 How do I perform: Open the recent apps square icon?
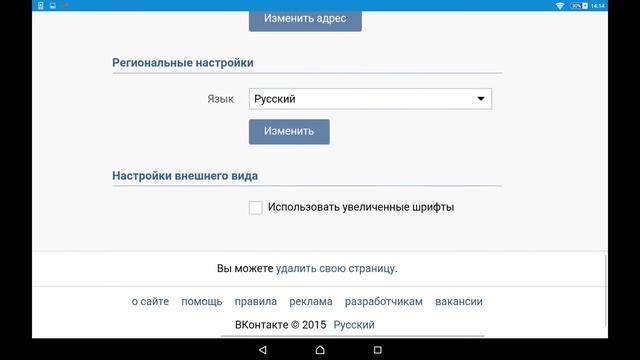378,350
